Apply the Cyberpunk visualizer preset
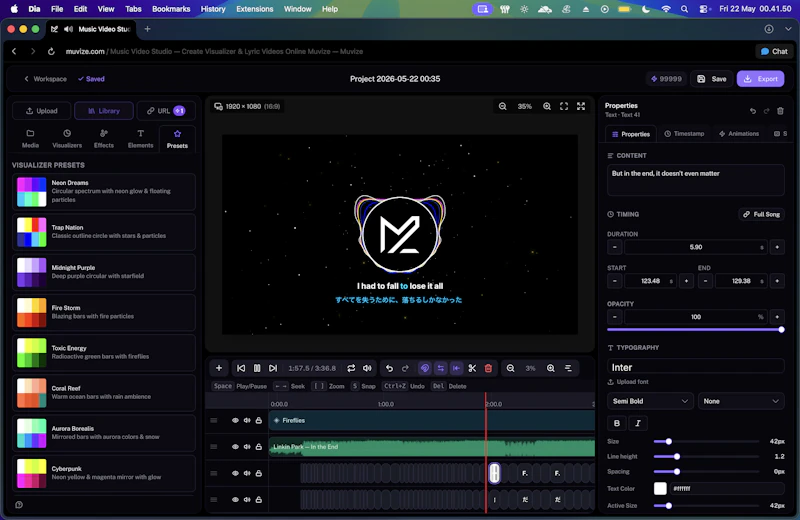Screen dimensions: 800x520 [x=104, y=473]
